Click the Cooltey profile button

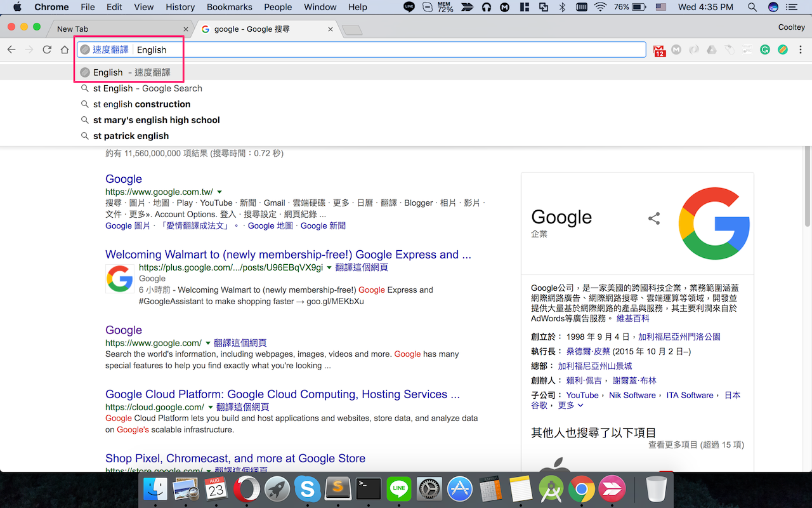(x=791, y=27)
